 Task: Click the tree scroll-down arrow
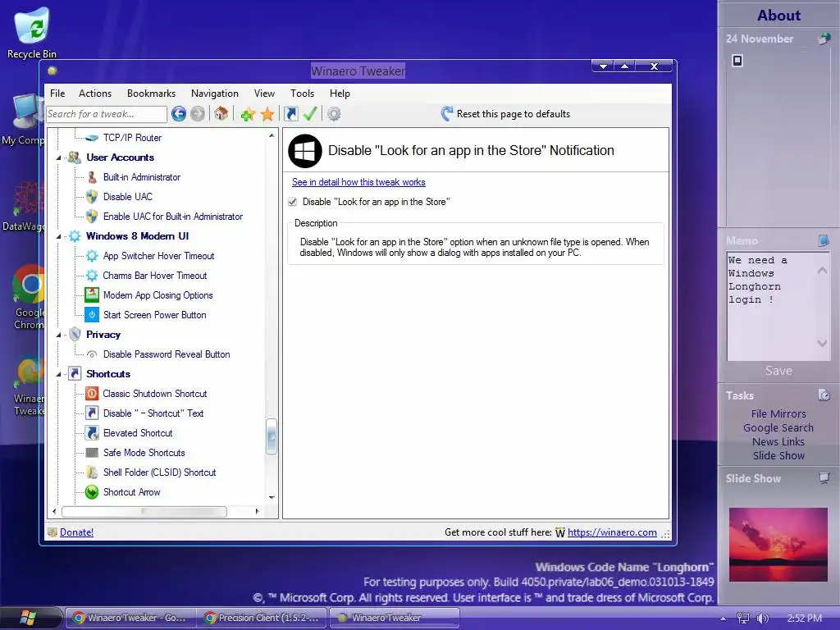click(x=272, y=498)
